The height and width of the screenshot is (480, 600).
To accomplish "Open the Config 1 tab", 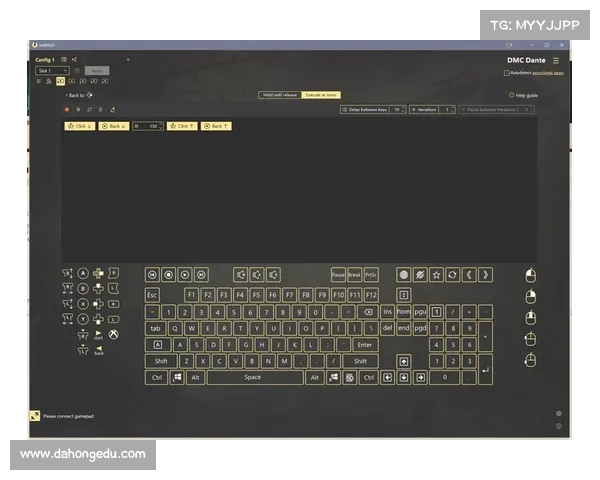I will click(44, 60).
